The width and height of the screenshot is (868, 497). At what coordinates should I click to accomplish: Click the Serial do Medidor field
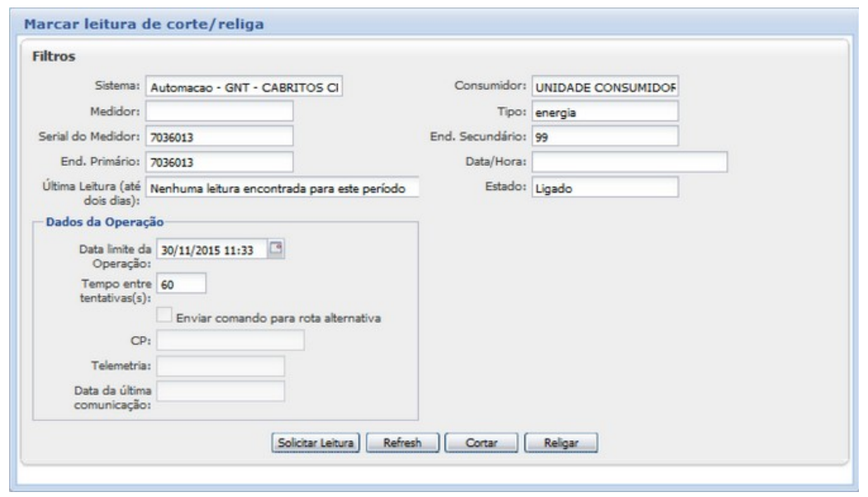(x=219, y=135)
